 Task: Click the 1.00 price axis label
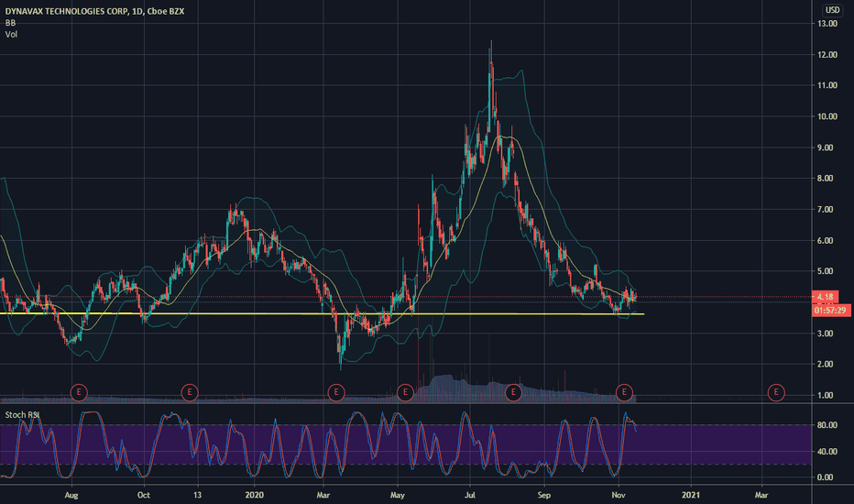tap(827, 395)
